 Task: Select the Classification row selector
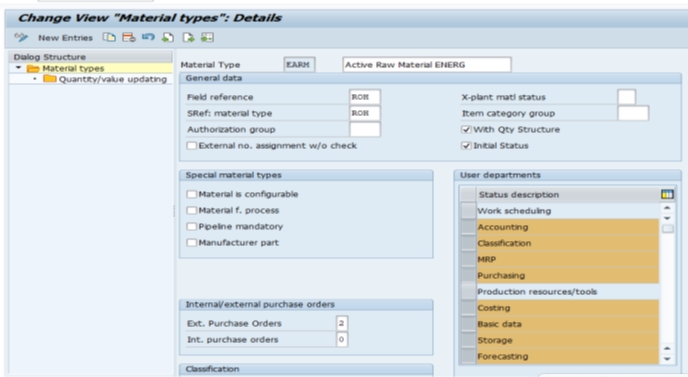[468, 243]
